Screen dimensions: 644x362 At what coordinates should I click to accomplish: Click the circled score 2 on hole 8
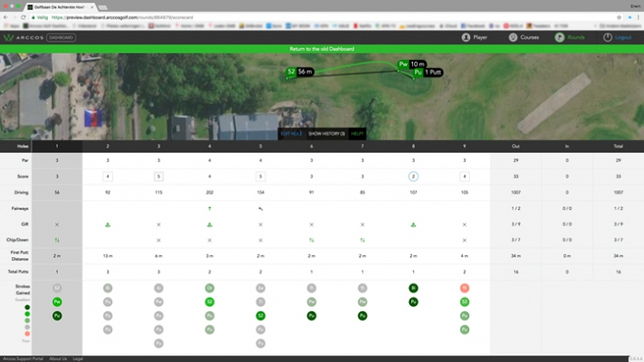413,177
